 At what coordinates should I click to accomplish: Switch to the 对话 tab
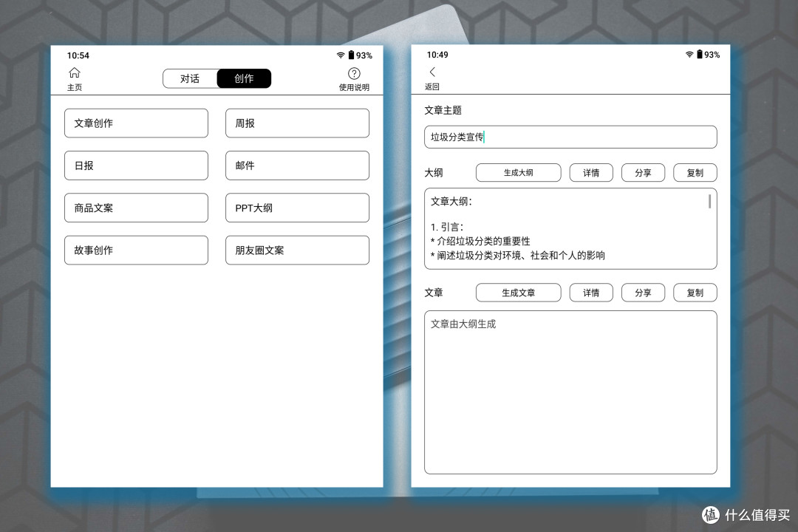point(190,78)
